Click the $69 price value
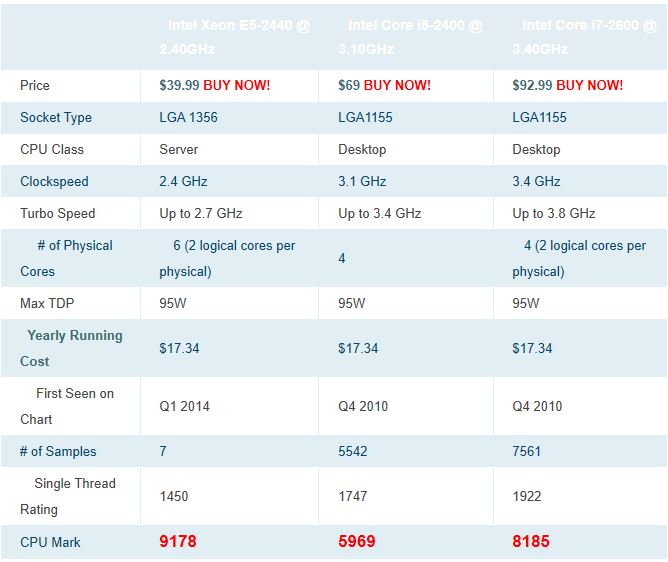Image resolution: width=668 pixels, height=562 pixels. tap(349, 86)
